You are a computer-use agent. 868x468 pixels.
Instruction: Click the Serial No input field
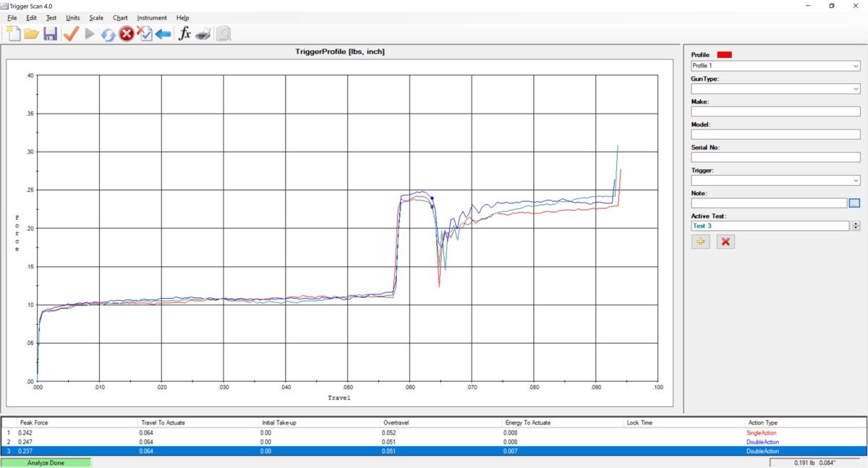775,157
